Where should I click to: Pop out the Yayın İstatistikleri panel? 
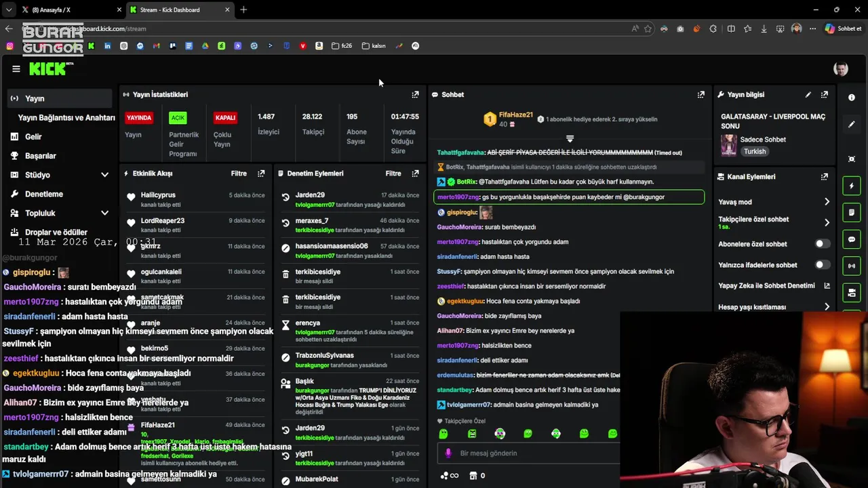click(415, 95)
